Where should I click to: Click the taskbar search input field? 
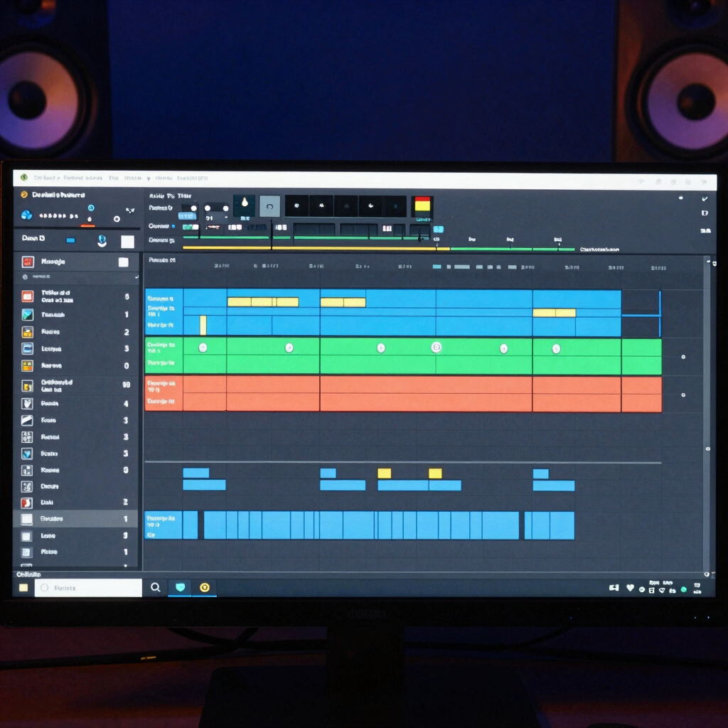88,588
